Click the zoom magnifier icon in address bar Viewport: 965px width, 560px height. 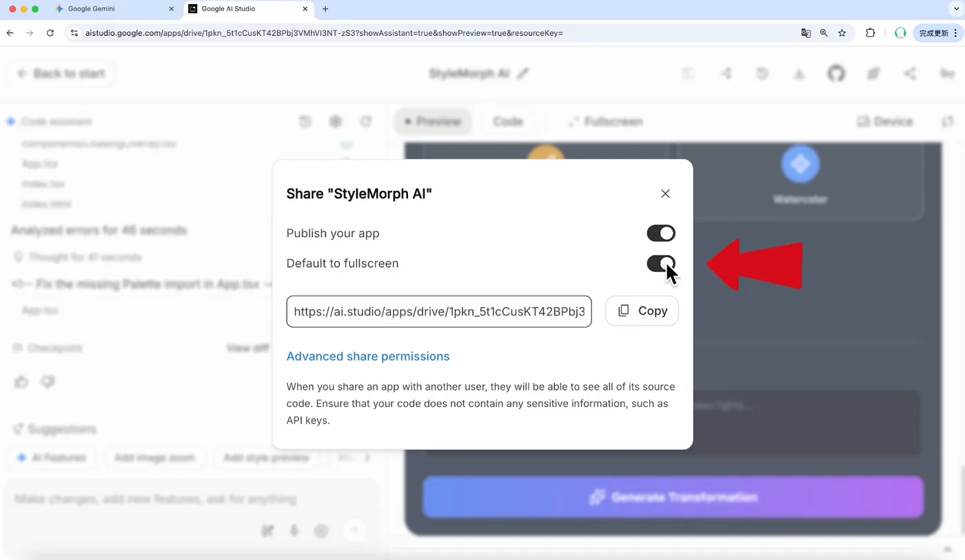[824, 33]
